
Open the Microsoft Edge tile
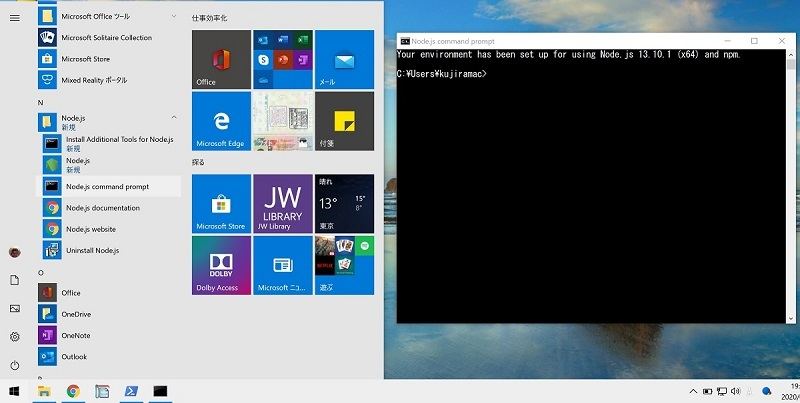click(221, 121)
